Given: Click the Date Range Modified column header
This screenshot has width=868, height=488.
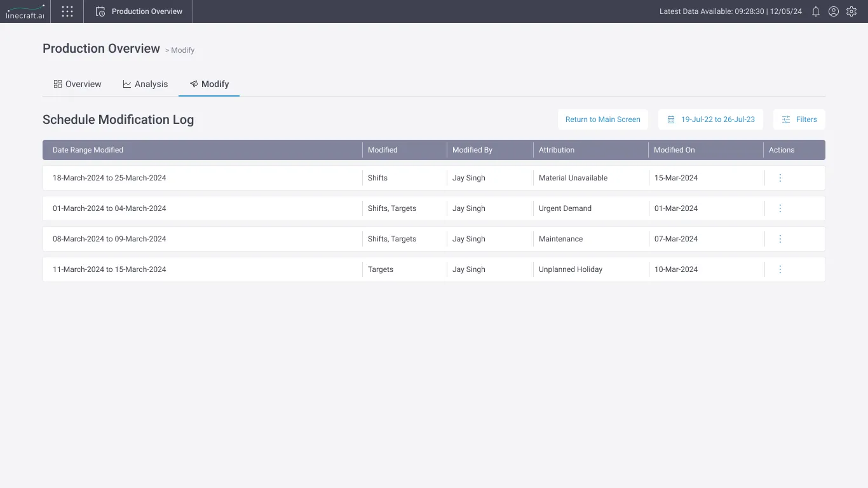Looking at the screenshot, I should [88, 150].
